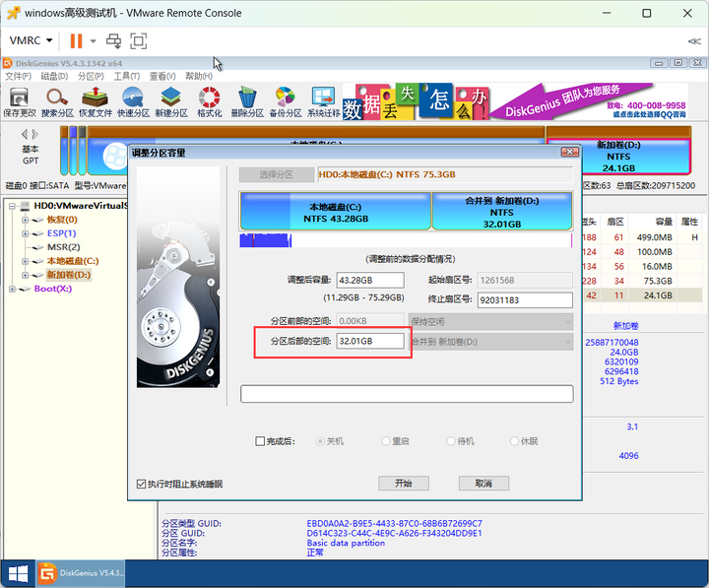709x588 pixels.
Task: Select ESP(1) in the disk tree
Action: tap(61, 233)
